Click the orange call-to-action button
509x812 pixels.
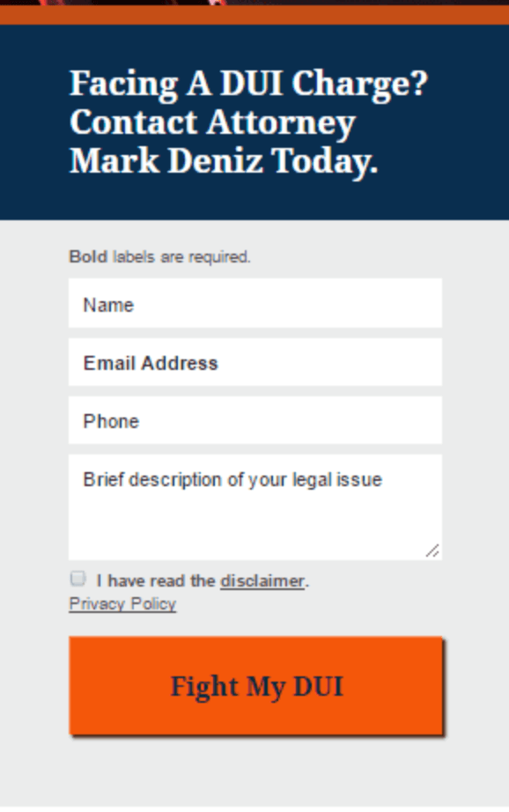(254, 686)
